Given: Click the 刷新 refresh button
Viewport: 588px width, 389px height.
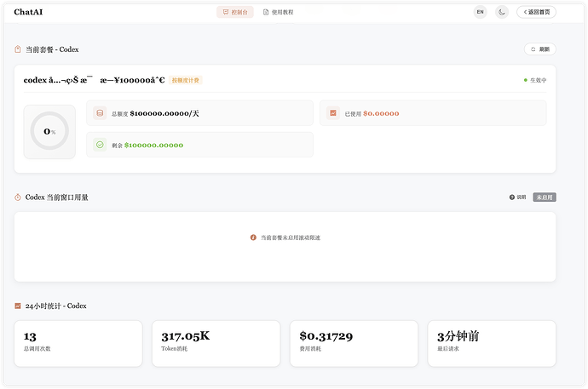Looking at the screenshot, I should pyautogui.click(x=540, y=49).
